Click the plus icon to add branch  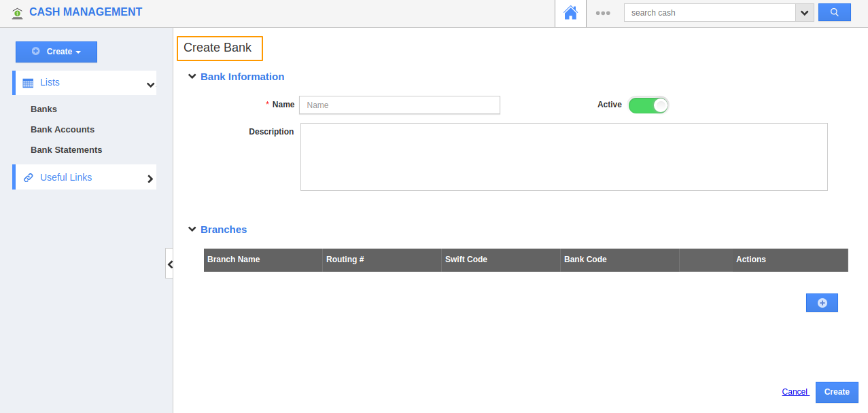pos(822,303)
